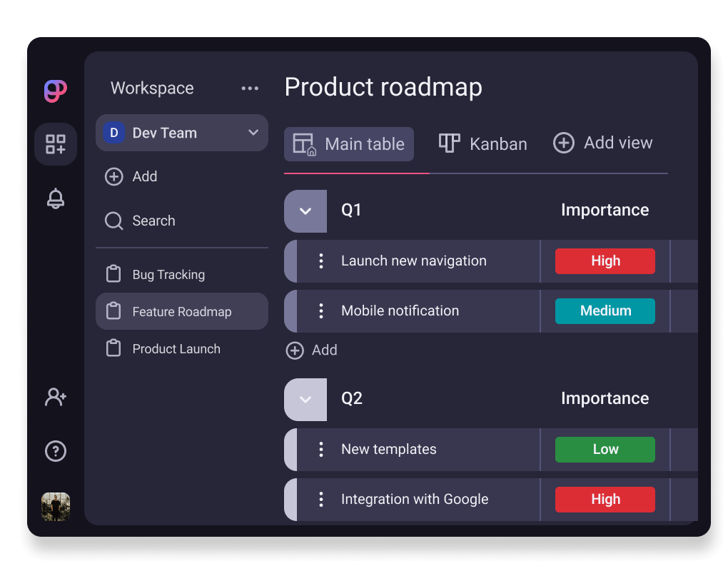The width and height of the screenshot is (728, 571).
Task: Open the workspace options ellipsis menu
Action: (x=250, y=88)
